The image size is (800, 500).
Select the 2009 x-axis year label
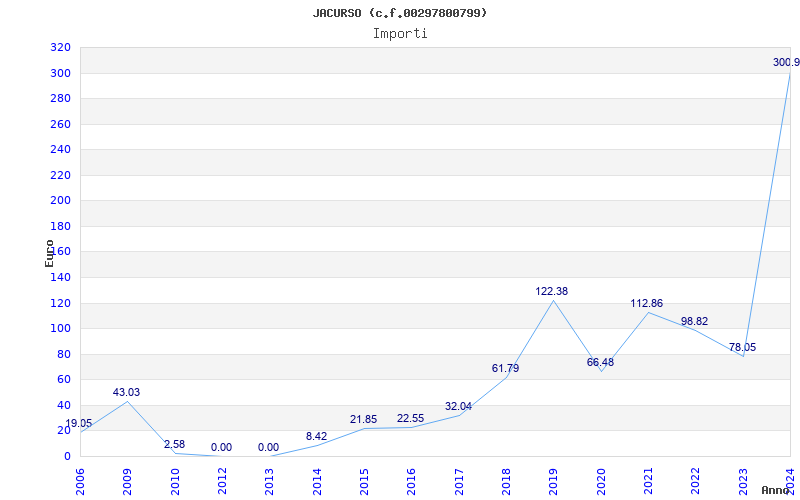pos(128,482)
